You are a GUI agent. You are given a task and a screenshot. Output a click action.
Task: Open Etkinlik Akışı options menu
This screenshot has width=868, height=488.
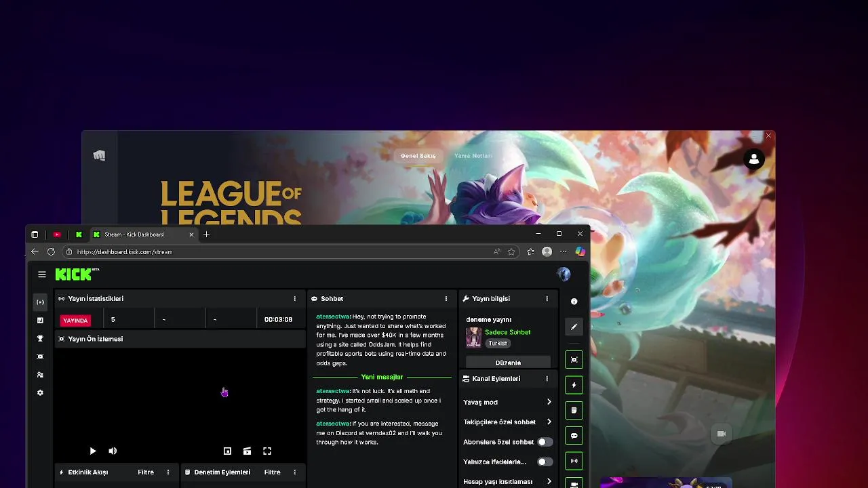(x=168, y=472)
